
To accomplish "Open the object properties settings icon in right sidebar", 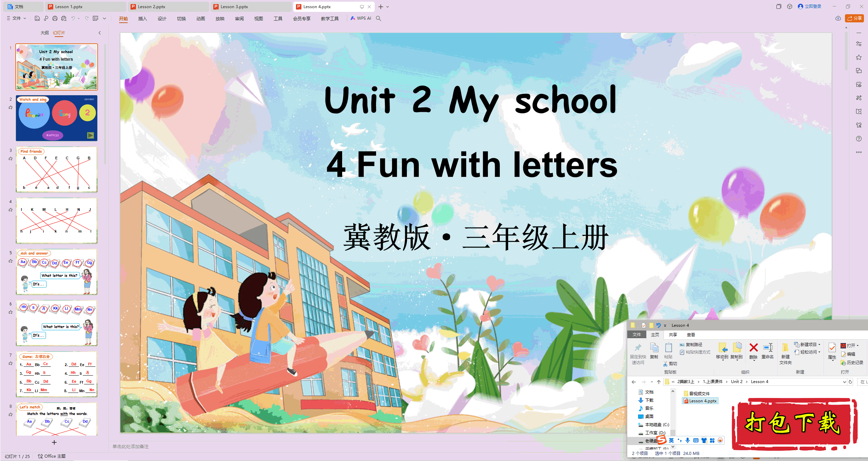I will pos(859,44).
